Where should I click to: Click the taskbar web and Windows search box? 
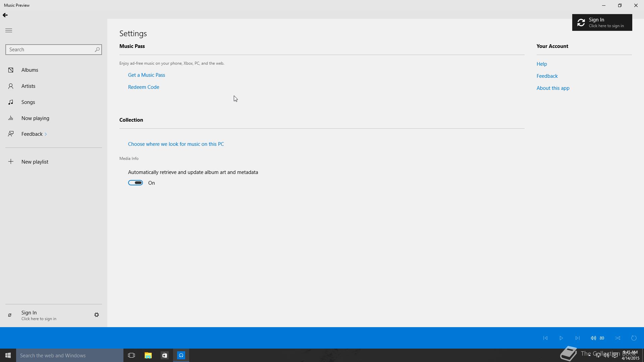(x=70, y=355)
